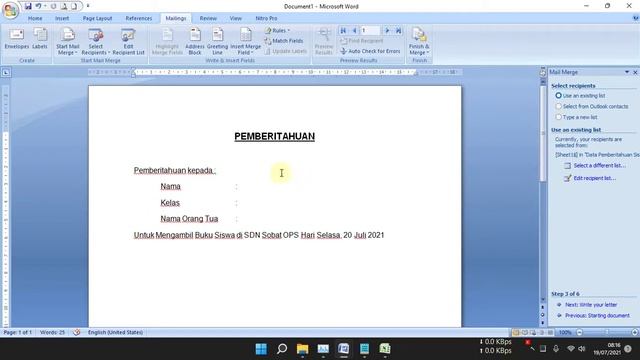Open the Nitro Pro tab

(x=266, y=18)
